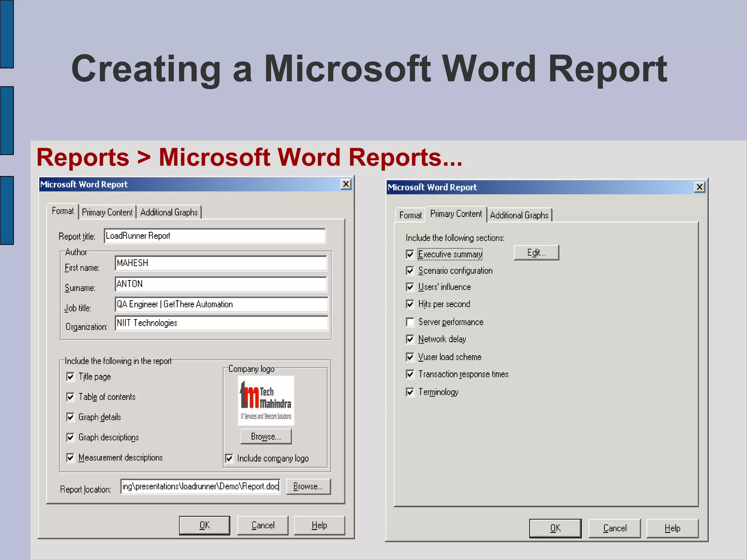This screenshot has width=747, height=560.
Task: Edit the Job title field
Action: 221,304
